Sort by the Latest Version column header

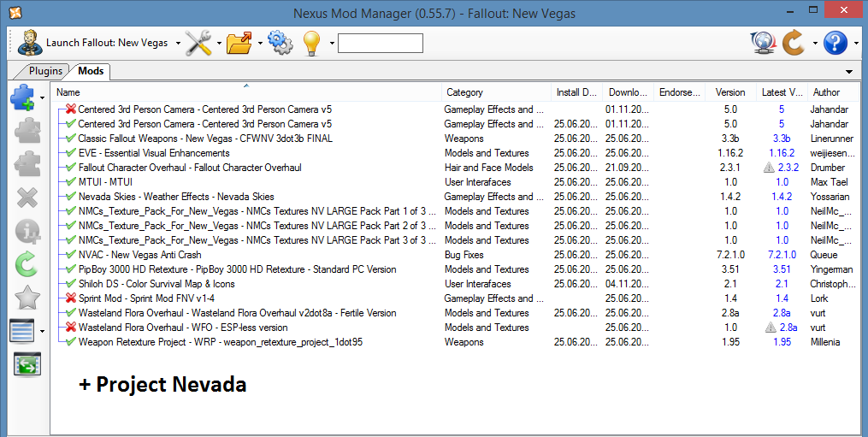782,92
